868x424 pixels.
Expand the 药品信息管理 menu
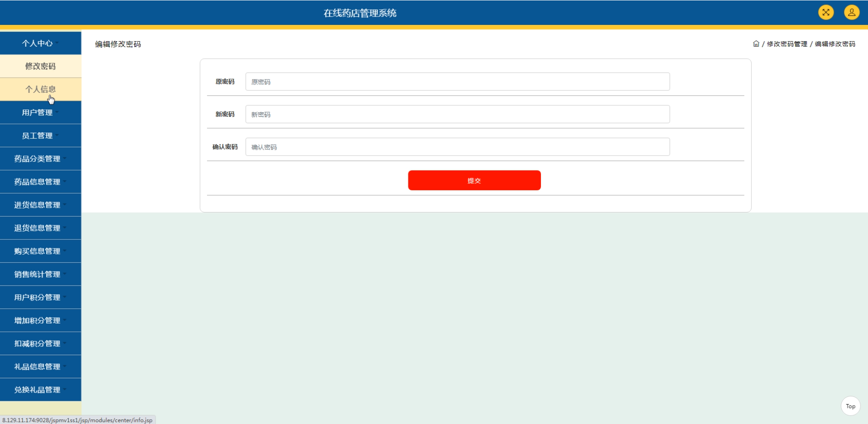tap(41, 182)
